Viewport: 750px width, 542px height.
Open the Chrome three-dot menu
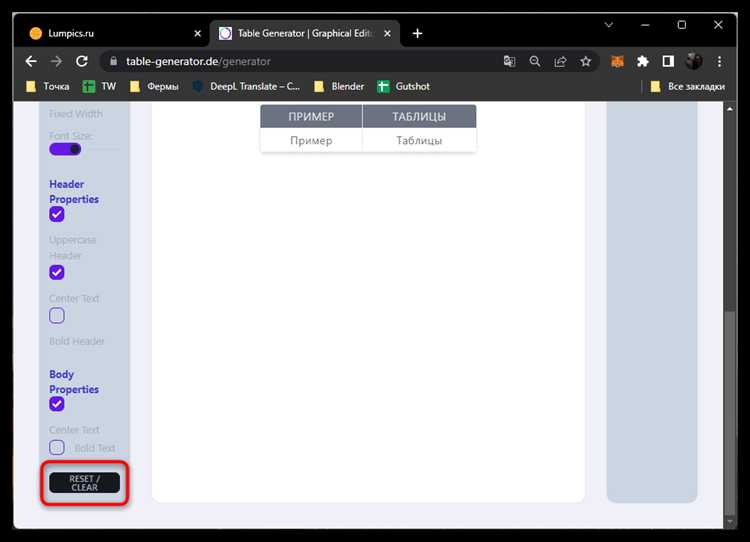[719, 61]
